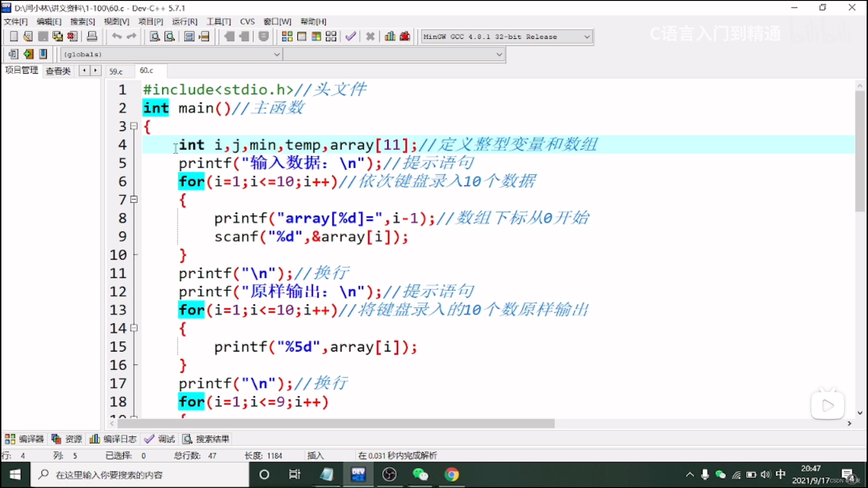Open the 编译日志 panel at bottom

[x=113, y=439]
